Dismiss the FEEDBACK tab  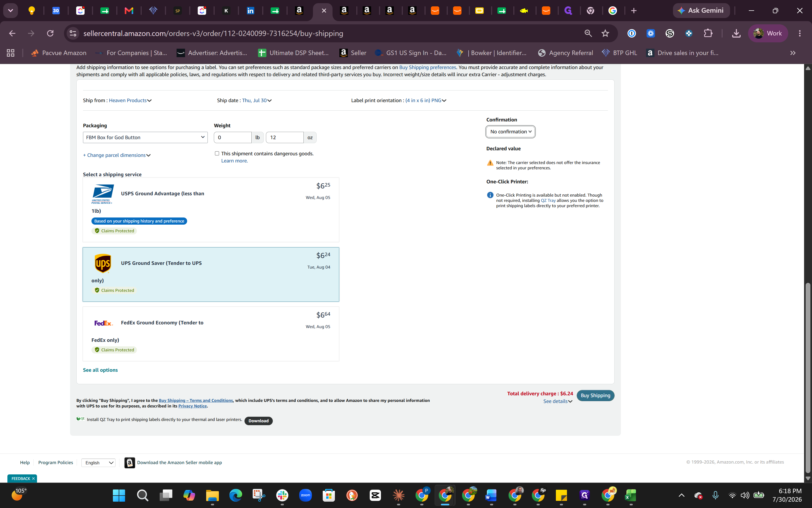tap(33, 478)
